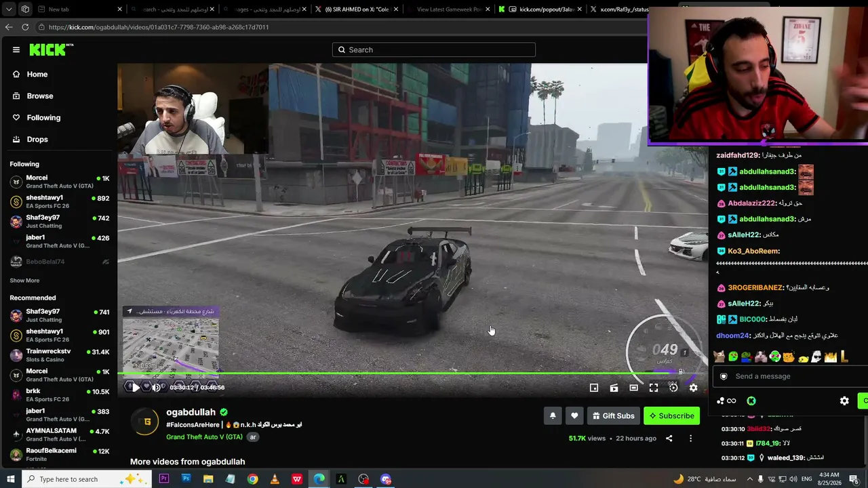
Task: Switch to View Latest Gameweek tab
Action: (449, 9)
